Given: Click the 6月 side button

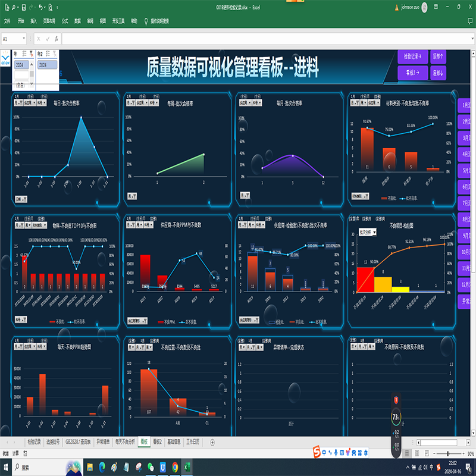Looking at the screenshot, I should click(465, 187).
